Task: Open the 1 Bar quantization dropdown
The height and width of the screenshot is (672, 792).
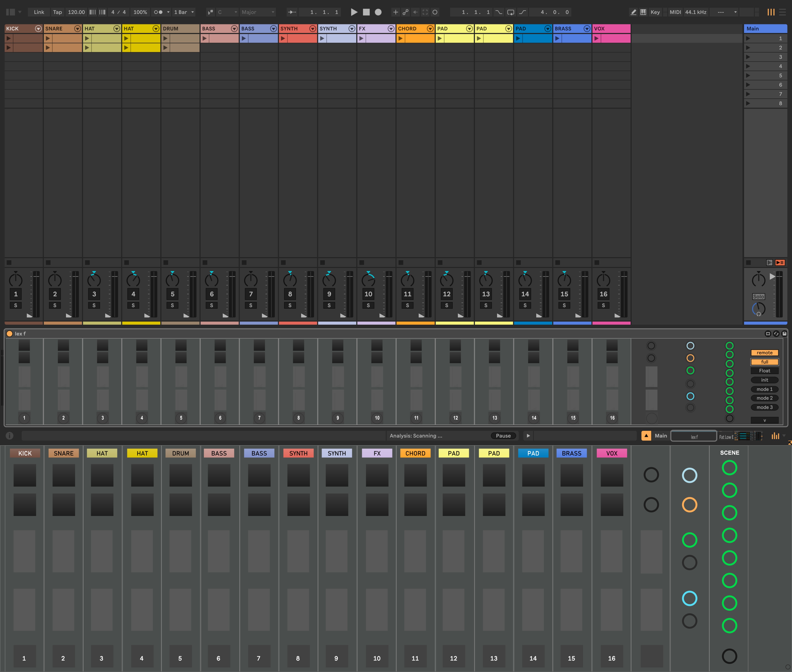Action: 184,12
